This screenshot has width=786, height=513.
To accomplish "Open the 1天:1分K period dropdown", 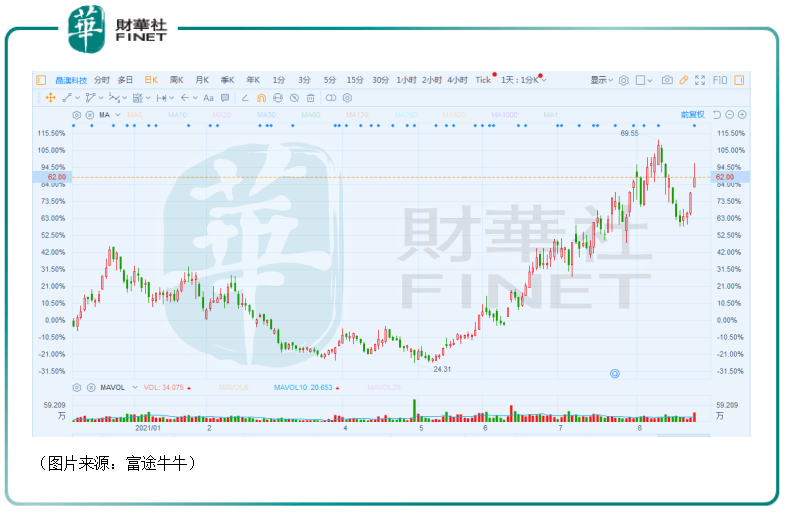I will (524, 80).
